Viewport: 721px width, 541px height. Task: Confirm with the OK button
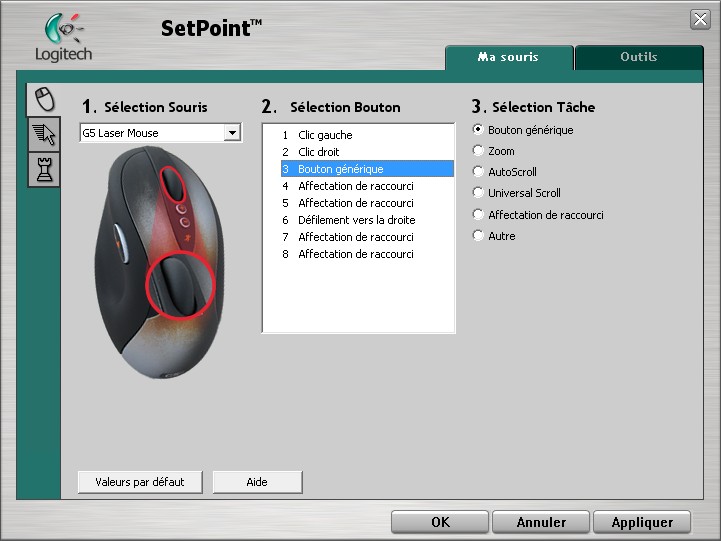(440, 522)
